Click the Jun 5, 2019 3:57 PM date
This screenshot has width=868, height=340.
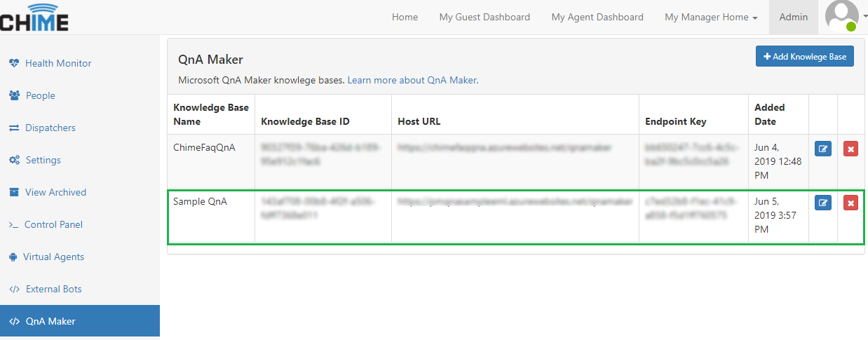pos(774,215)
